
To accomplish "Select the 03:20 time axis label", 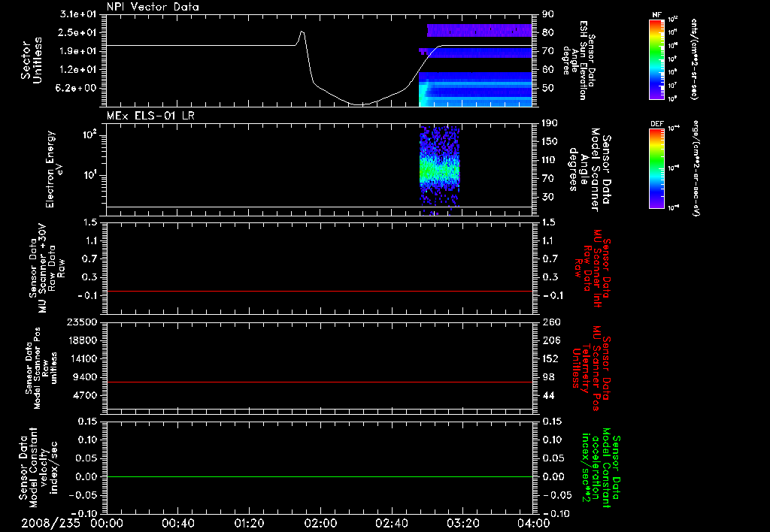I will click(x=462, y=523).
